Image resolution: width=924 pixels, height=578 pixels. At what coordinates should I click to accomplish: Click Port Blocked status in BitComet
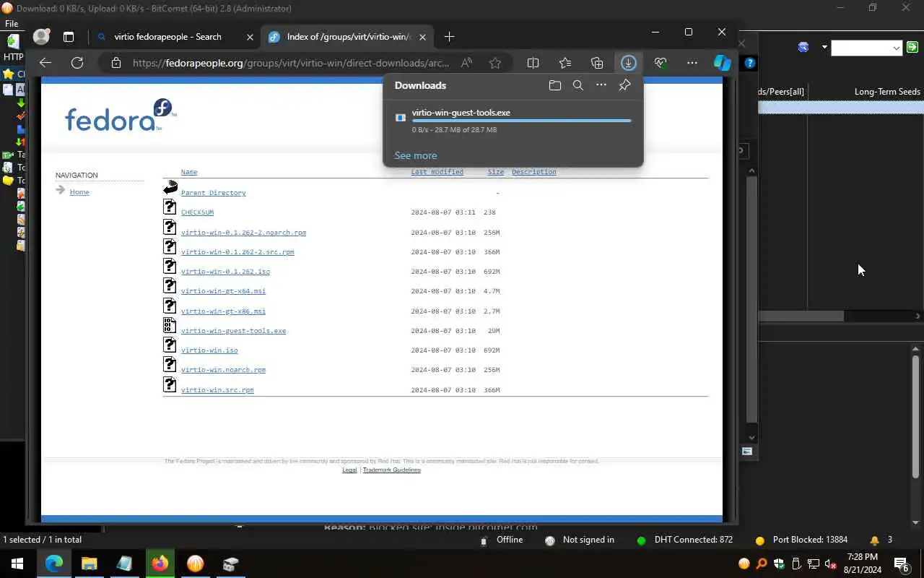(x=801, y=540)
